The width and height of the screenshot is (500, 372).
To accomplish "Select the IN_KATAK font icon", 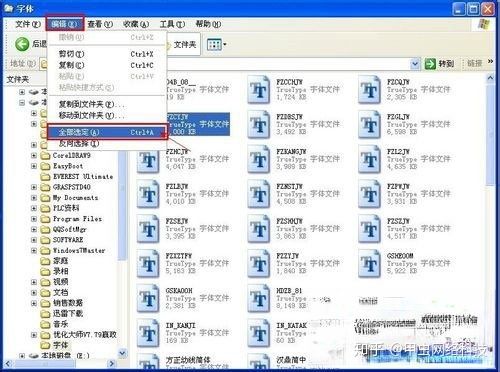I will point(259,333).
